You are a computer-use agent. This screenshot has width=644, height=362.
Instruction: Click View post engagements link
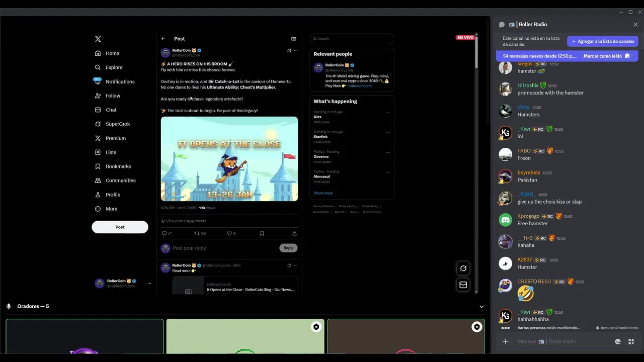click(184, 221)
